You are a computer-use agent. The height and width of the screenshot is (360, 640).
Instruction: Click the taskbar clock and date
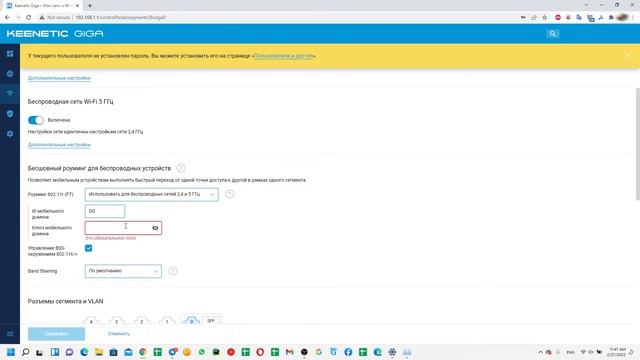617,352
